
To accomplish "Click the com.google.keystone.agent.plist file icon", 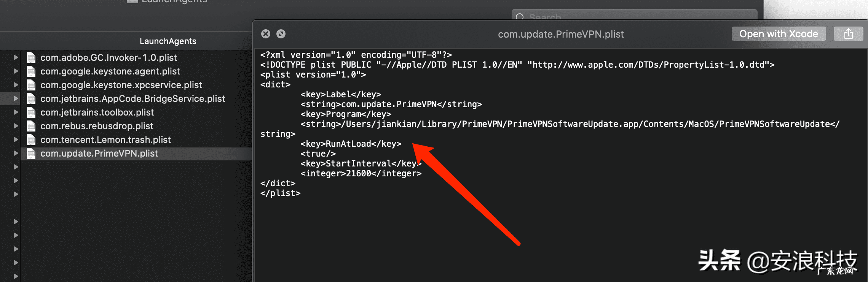I will click(x=31, y=71).
